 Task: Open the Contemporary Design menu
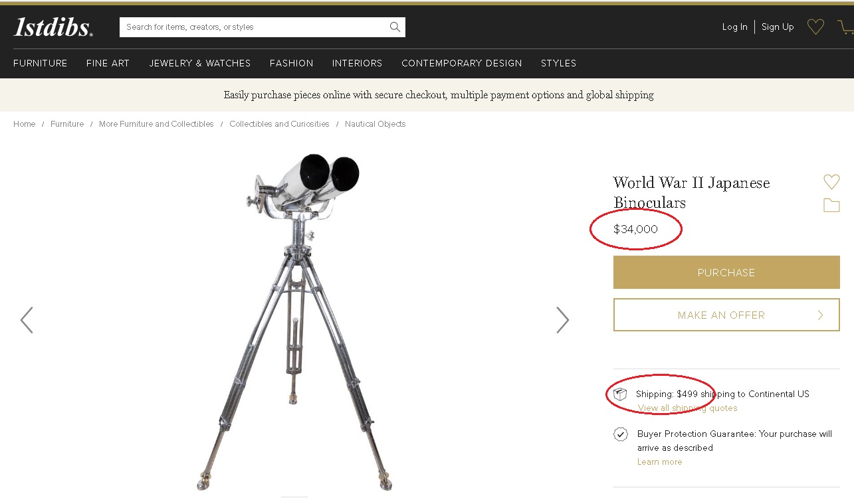pyautogui.click(x=462, y=64)
